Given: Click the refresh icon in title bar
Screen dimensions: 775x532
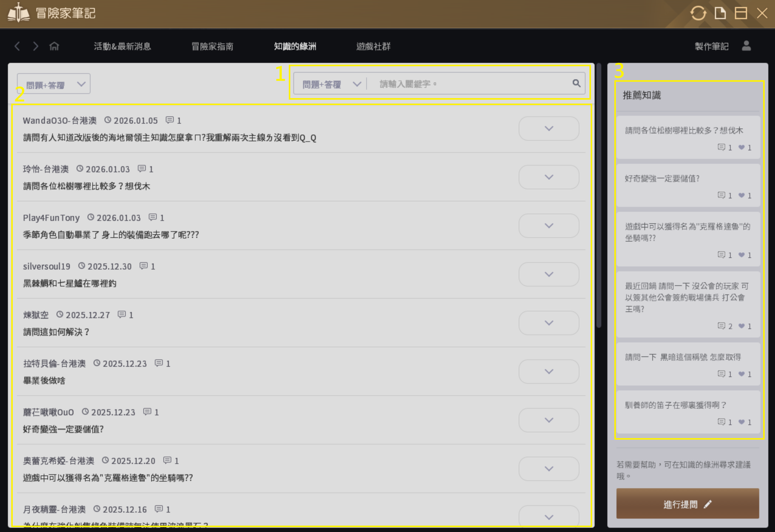Looking at the screenshot, I should click(x=698, y=13).
